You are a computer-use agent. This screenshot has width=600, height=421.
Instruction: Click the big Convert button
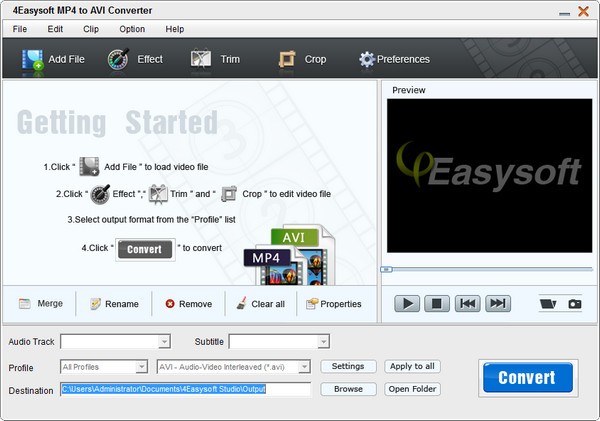(527, 377)
